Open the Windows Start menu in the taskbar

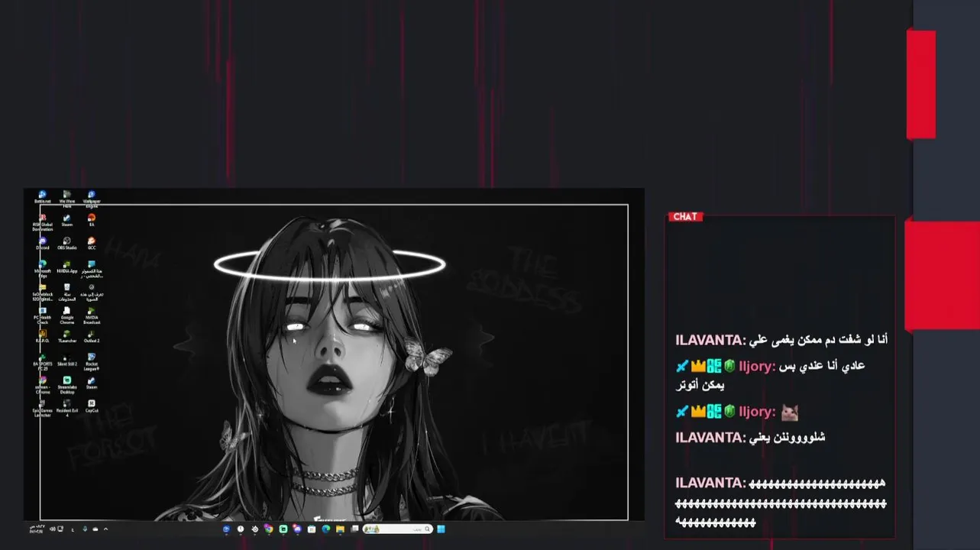[441, 529]
